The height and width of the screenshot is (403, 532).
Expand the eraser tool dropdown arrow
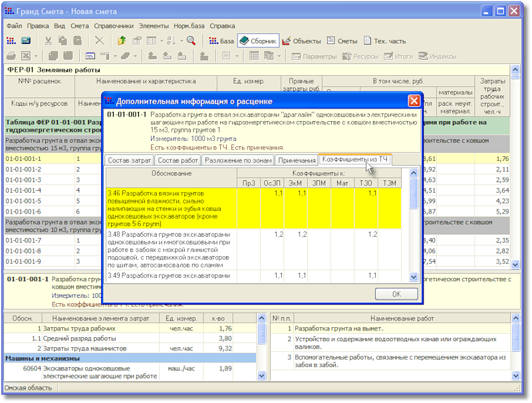point(135,56)
